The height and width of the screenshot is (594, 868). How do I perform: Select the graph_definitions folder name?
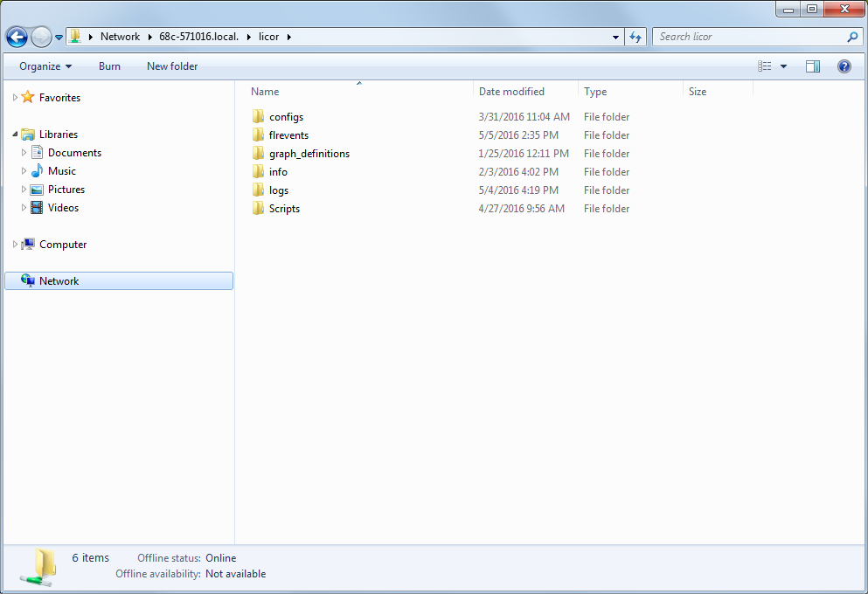[309, 154]
